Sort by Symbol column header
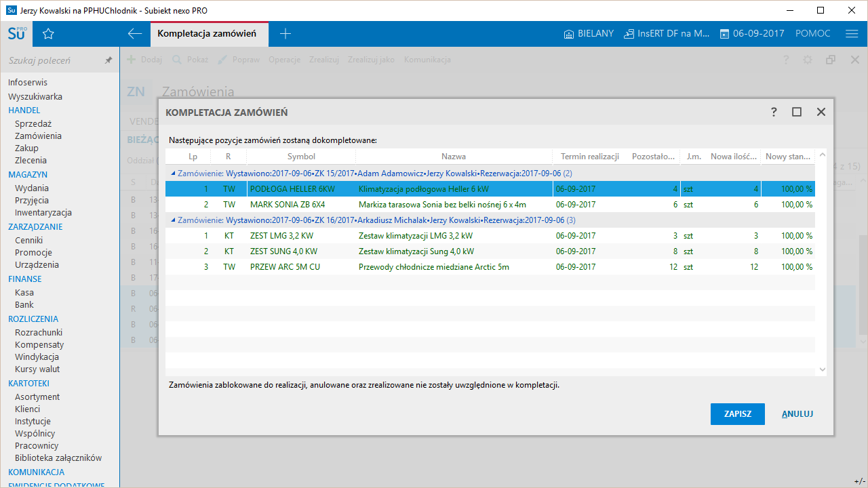This screenshot has width=868, height=488. point(301,157)
